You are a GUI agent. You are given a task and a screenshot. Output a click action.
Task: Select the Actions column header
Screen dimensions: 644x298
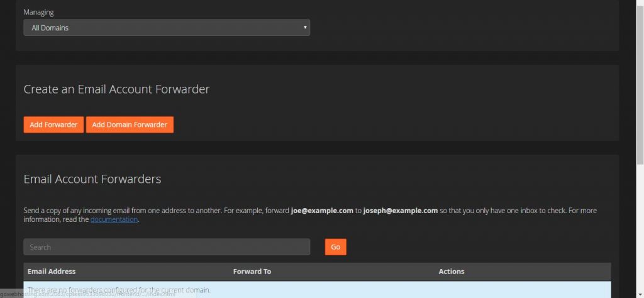click(452, 272)
